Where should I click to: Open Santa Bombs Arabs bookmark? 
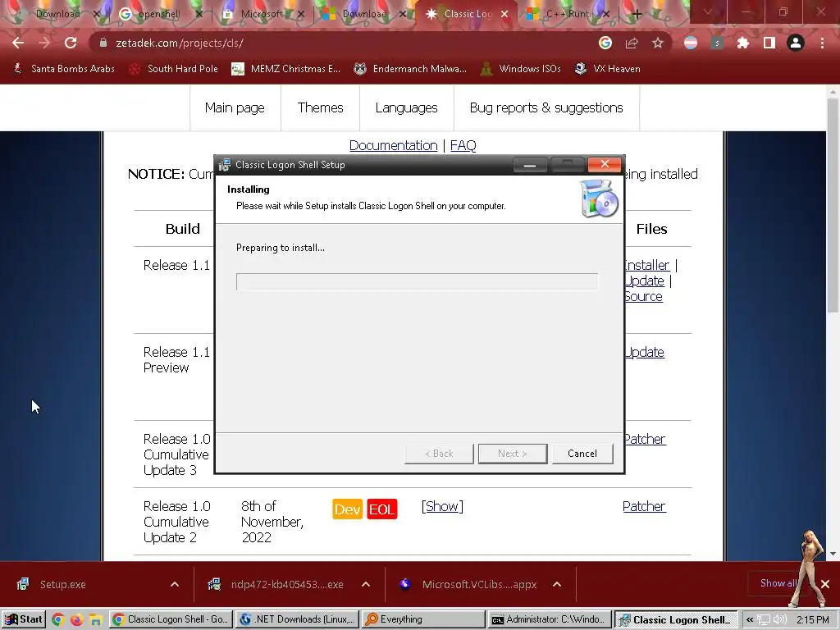(64, 69)
